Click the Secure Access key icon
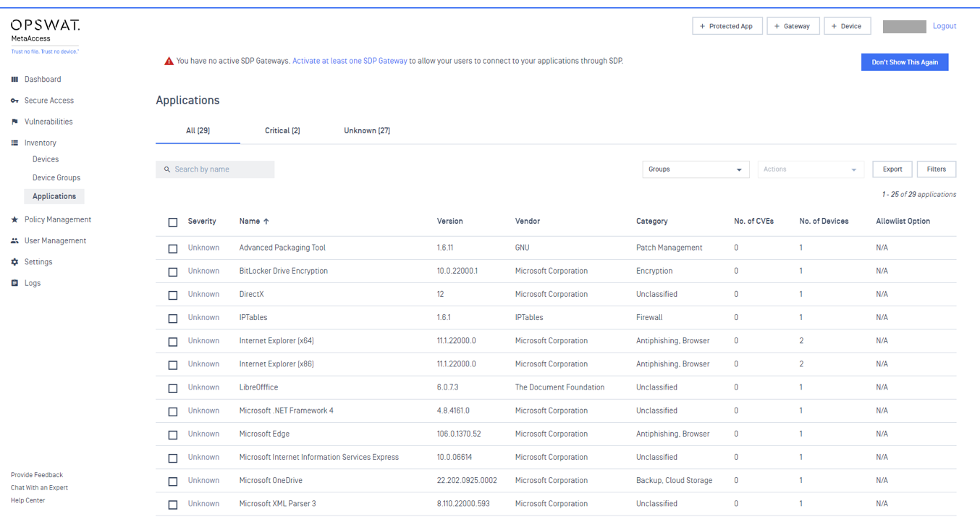Image resolution: width=980 pixels, height=530 pixels. coord(14,101)
